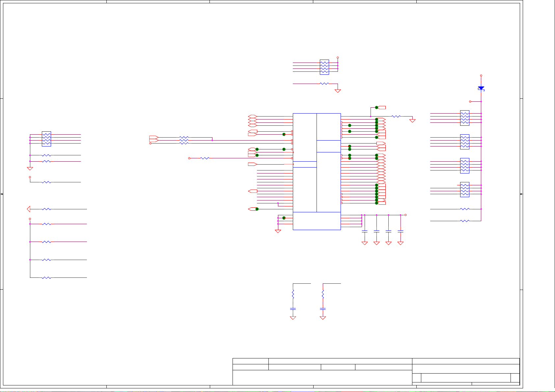This screenshot has width=555, height=392.
Task: Select the bottom resistor of the left four-resistor rail
Action: pyautogui.click(x=46, y=278)
